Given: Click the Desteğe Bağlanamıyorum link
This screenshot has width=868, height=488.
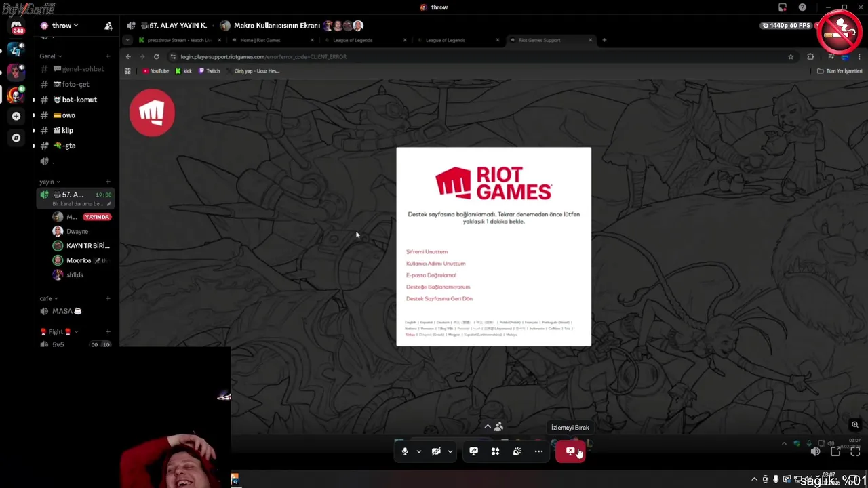Looking at the screenshot, I should pyautogui.click(x=437, y=287).
